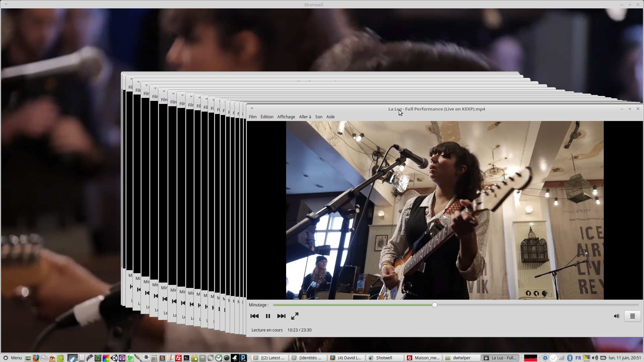The image size is (644, 362).
Task: Click the Minutage seek slider handle
Action: [x=434, y=305]
